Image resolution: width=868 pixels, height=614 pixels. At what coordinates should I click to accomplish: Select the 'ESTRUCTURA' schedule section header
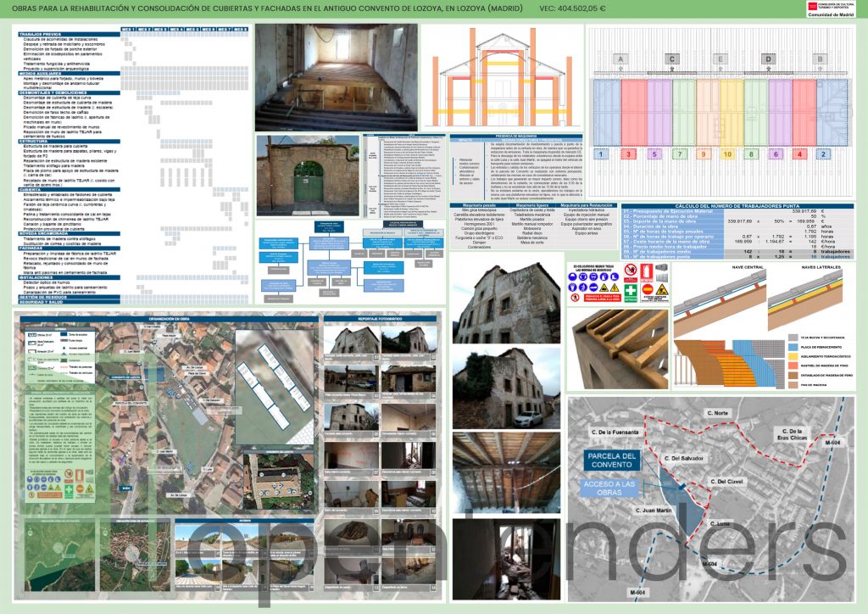69,141
